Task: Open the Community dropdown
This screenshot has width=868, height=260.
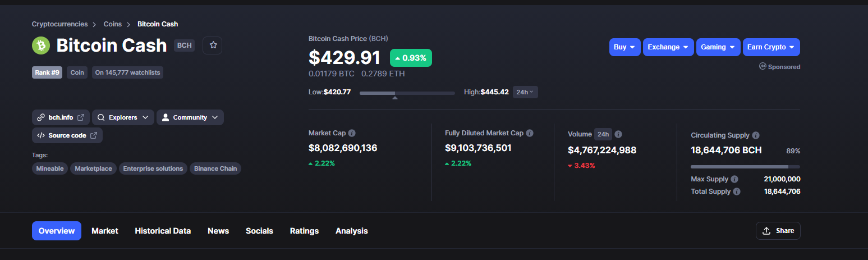Action: (x=190, y=117)
